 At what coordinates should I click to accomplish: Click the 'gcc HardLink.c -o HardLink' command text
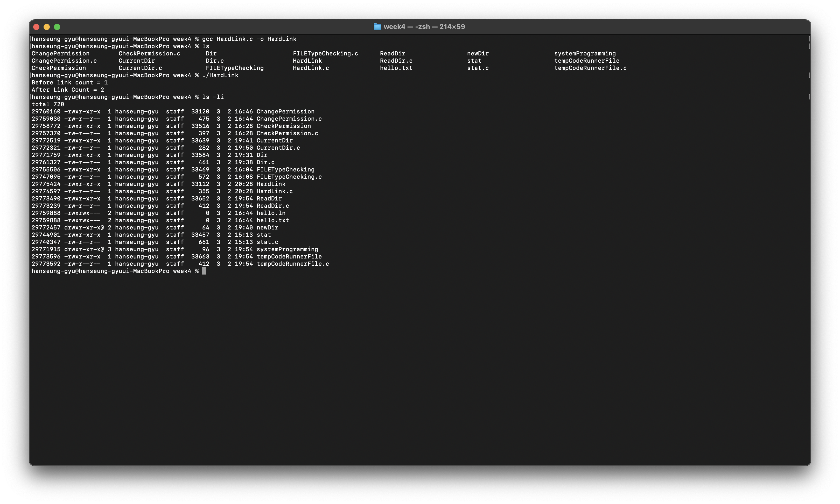(249, 39)
